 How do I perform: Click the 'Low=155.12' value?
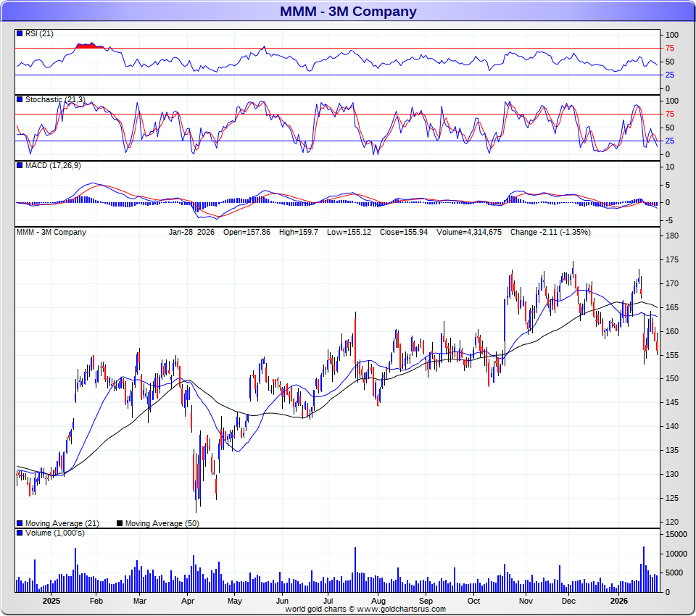tap(349, 232)
